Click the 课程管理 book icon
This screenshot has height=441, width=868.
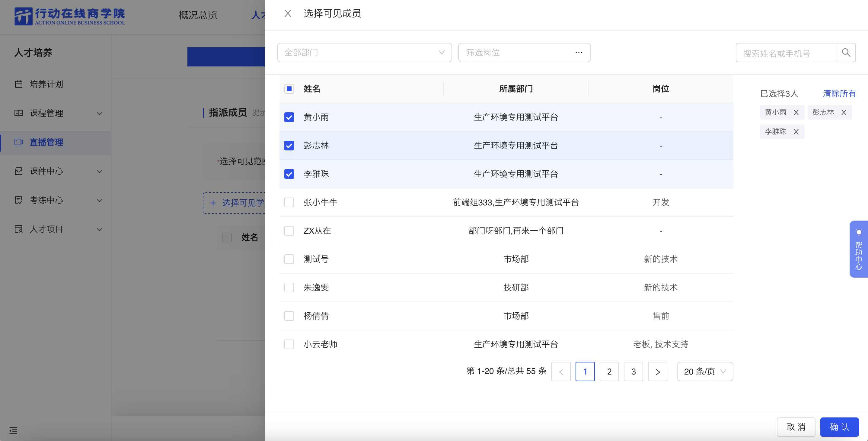coord(18,113)
